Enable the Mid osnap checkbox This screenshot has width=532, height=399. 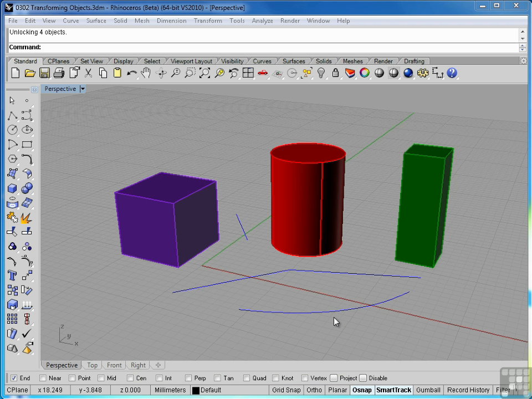pos(101,378)
